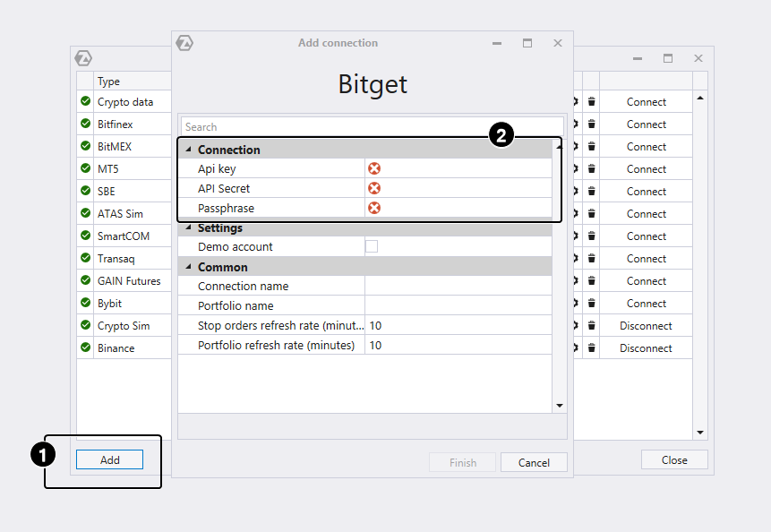Remove the Bybit connection with its trash icon
The width and height of the screenshot is (771, 532).
(x=591, y=304)
